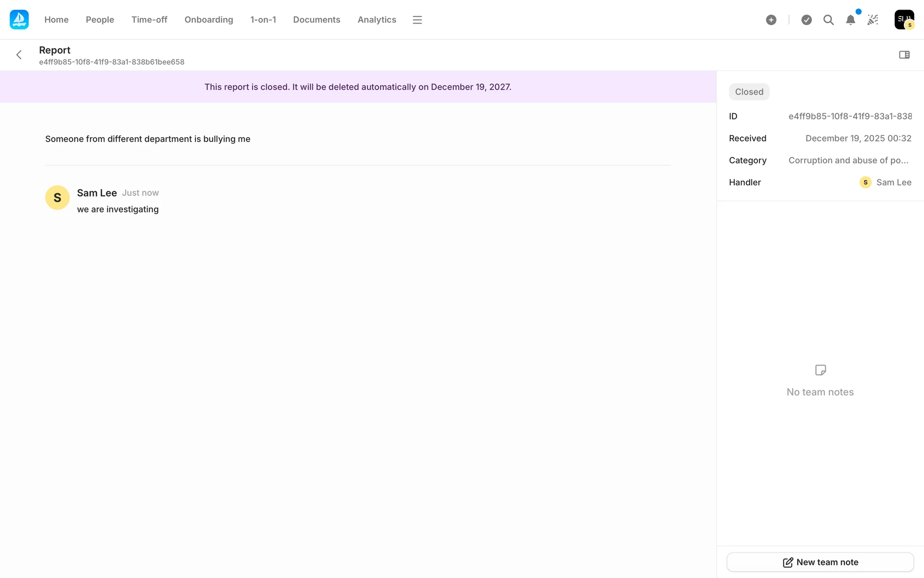The width and height of the screenshot is (924, 578).
Task: Open the search magnifier icon
Action: click(x=828, y=20)
